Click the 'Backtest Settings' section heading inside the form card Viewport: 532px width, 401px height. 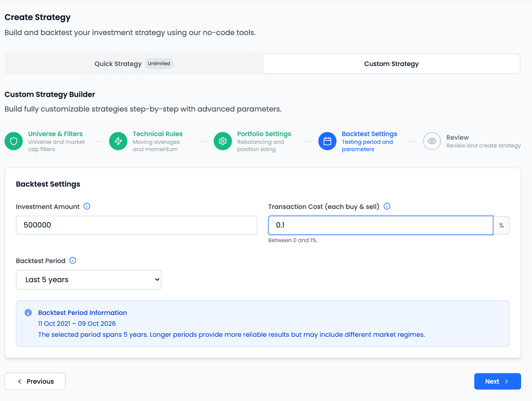[x=48, y=184]
